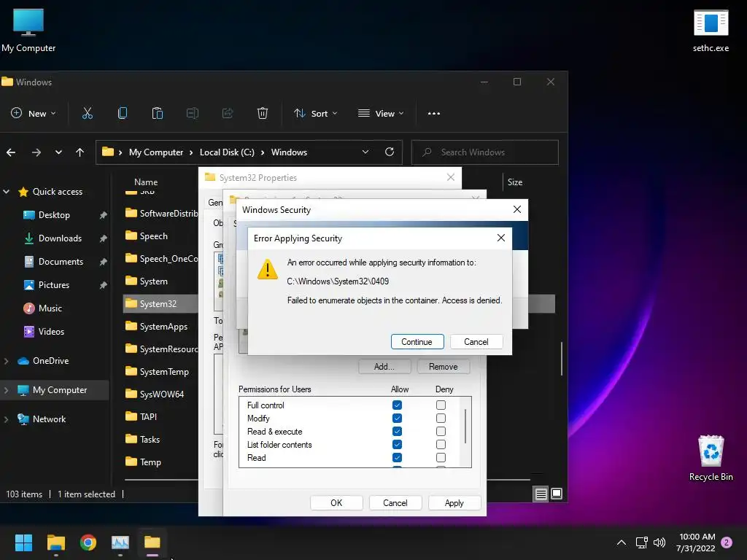Open Google Chrome from the taskbar

coord(88,542)
